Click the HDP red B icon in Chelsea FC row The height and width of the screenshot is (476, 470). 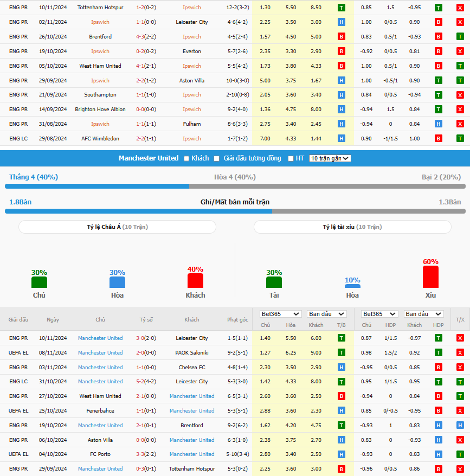pos(438,368)
